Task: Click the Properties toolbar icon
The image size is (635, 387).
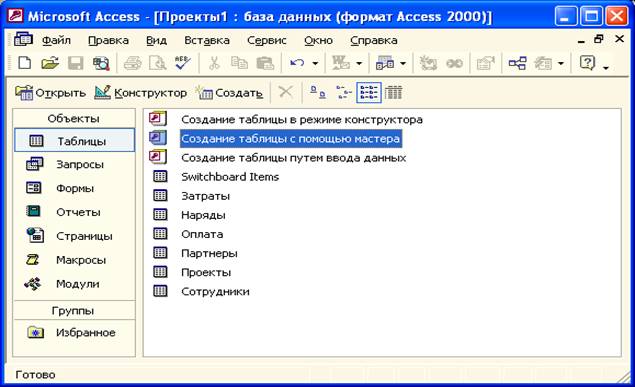Action: 486,63
